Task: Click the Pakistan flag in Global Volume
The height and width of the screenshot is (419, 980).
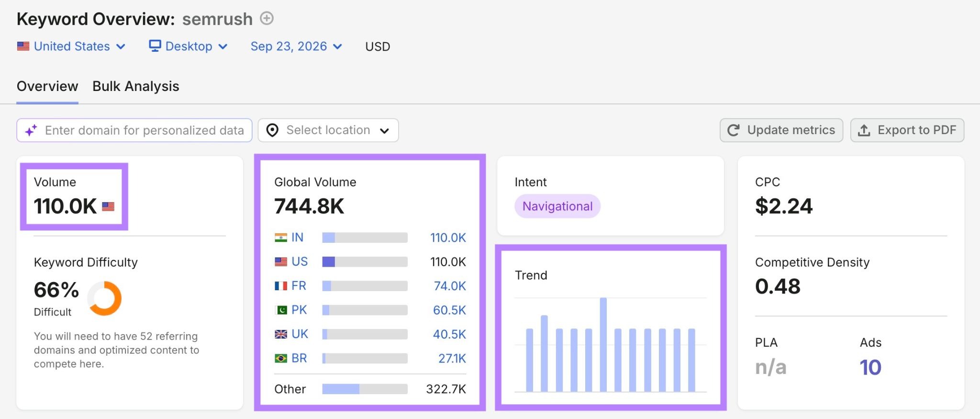Action: click(x=281, y=310)
